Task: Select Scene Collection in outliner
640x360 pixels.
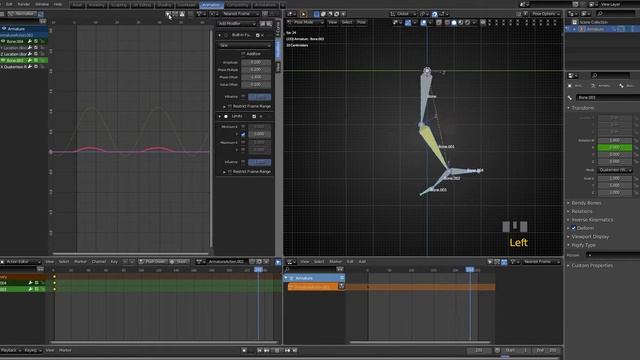Action: point(593,22)
